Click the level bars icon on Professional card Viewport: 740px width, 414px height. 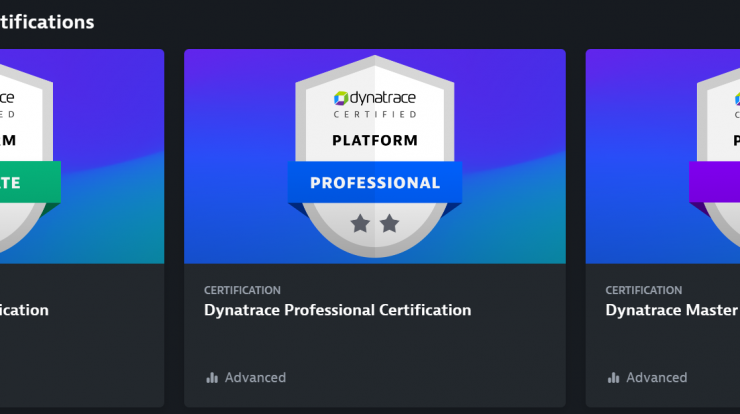tap(212, 378)
